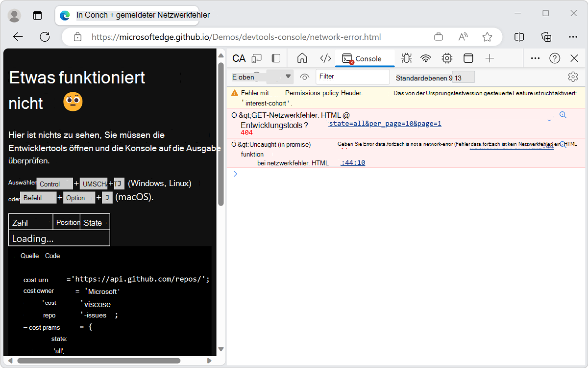Open the Issues bug icon
This screenshot has width=588, height=368.
tap(406, 58)
